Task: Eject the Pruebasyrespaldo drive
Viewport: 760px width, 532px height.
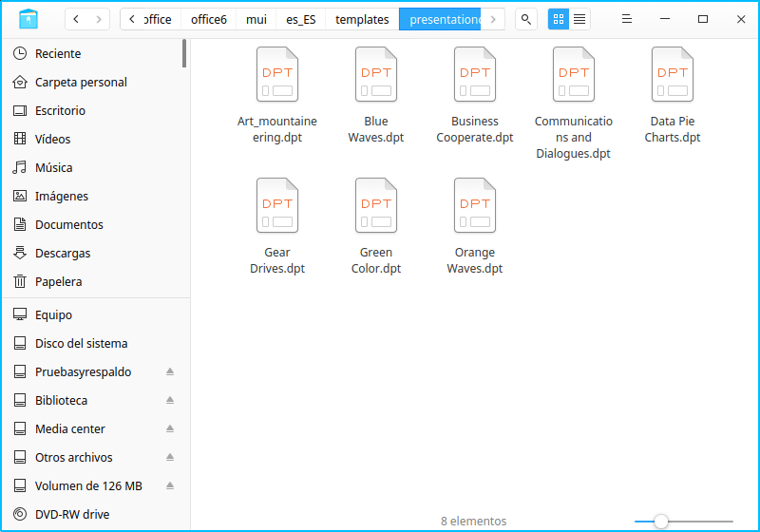Action: (170, 371)
